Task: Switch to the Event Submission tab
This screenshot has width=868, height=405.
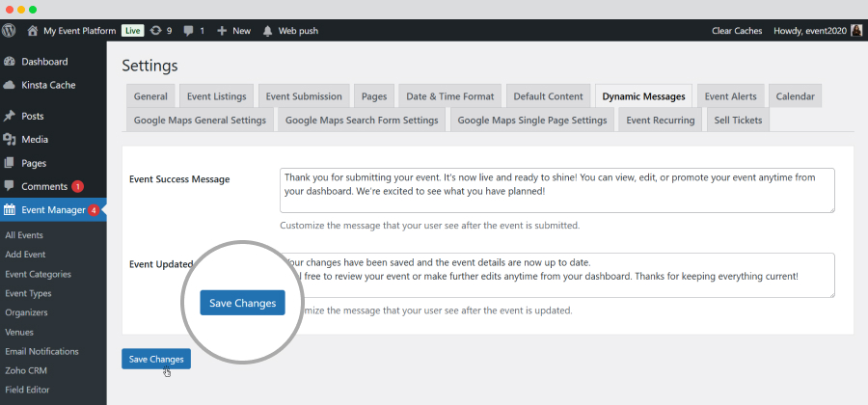Action: 304,96
